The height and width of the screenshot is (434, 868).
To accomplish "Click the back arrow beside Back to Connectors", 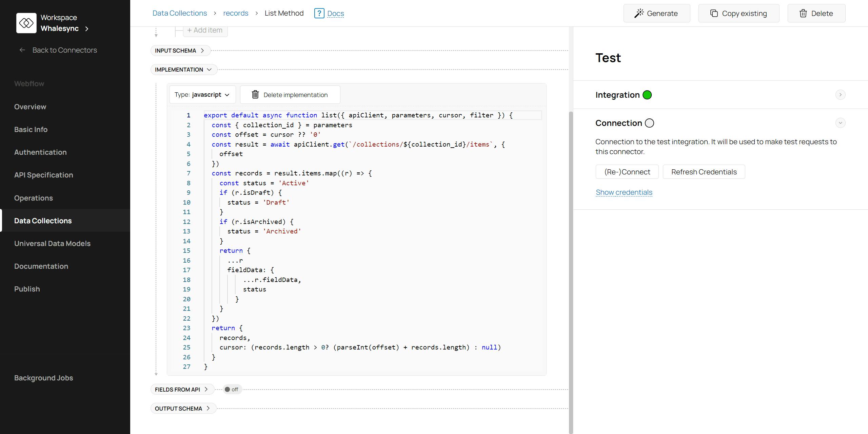I will 22,50.
